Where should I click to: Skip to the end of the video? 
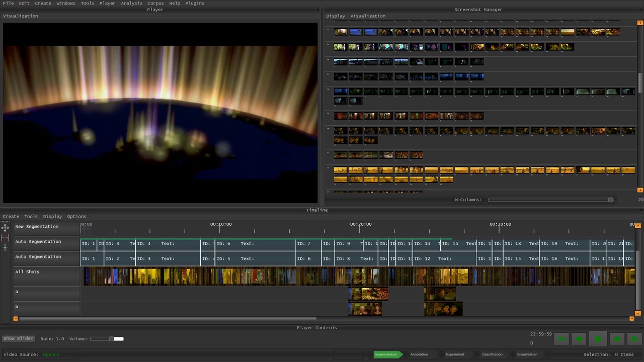634,339
